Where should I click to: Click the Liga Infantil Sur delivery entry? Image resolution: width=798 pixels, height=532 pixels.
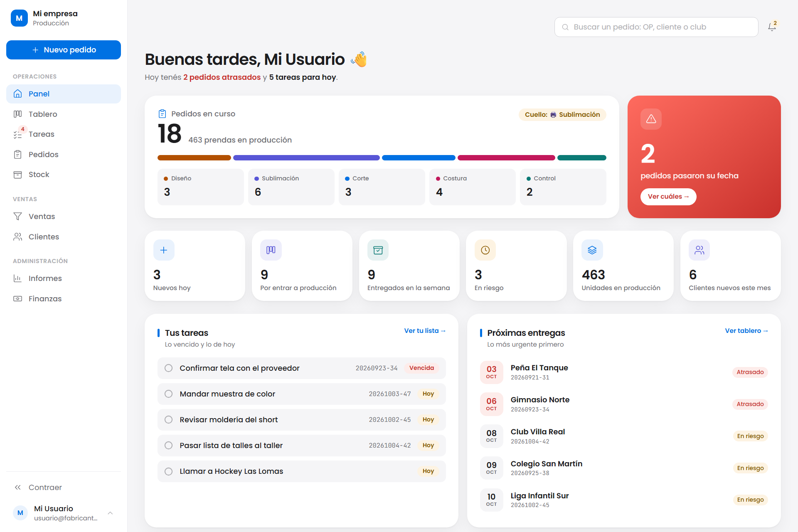pyautogui.click(x=624, y=500)
